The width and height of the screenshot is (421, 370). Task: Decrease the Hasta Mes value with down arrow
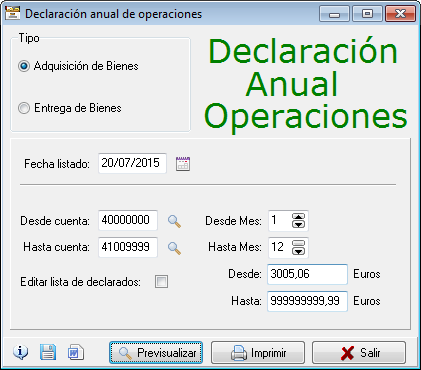tap(298, 251)
